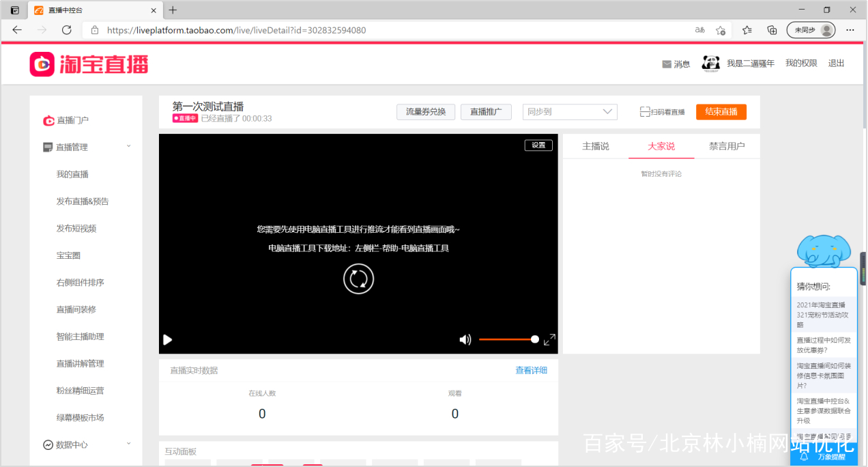
Task: Mute the video player volume
Action: [x=465, y=339]
